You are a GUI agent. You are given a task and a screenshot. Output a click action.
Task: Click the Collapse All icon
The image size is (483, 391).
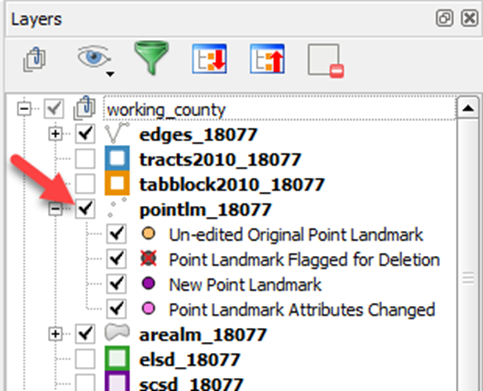click(267, 59)
